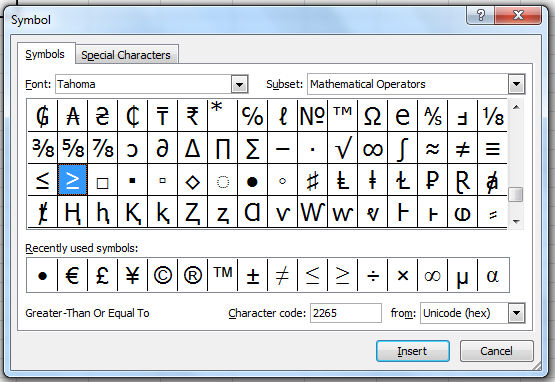Choose the seven eighths fraction symbol
This screenshot has height=382, width=555.
point(103,148)
